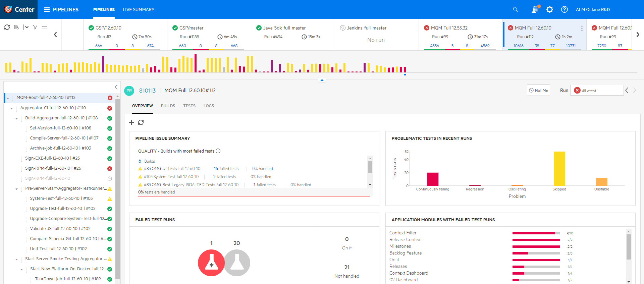Open the settings gear in the header

549,9
